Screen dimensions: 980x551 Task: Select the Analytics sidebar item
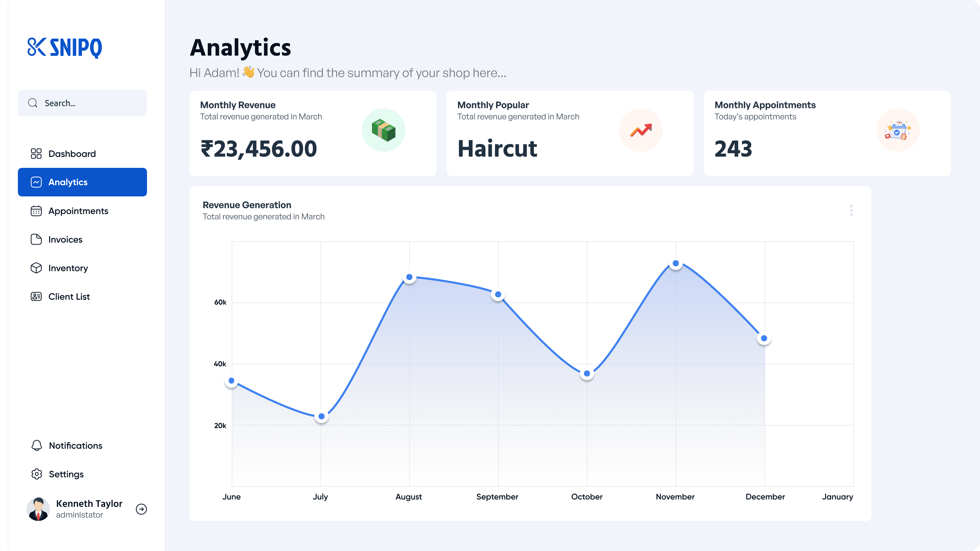[x=82, y=182]
